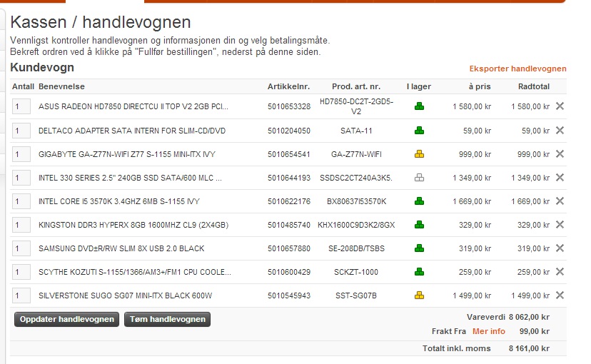
Task: Open INTEL 330 SERIES 240GB SSD product name
Action: click(x=130, y=178)
